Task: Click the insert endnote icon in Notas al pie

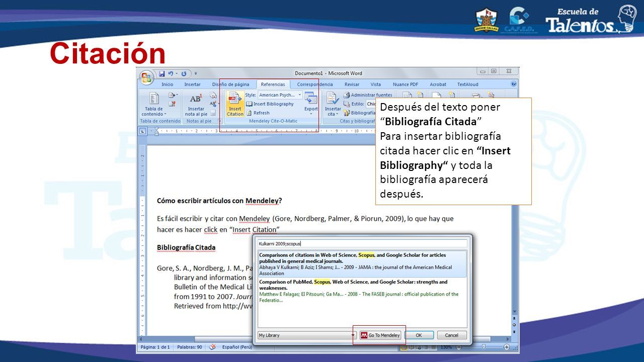Action: [x=213, y=95]
